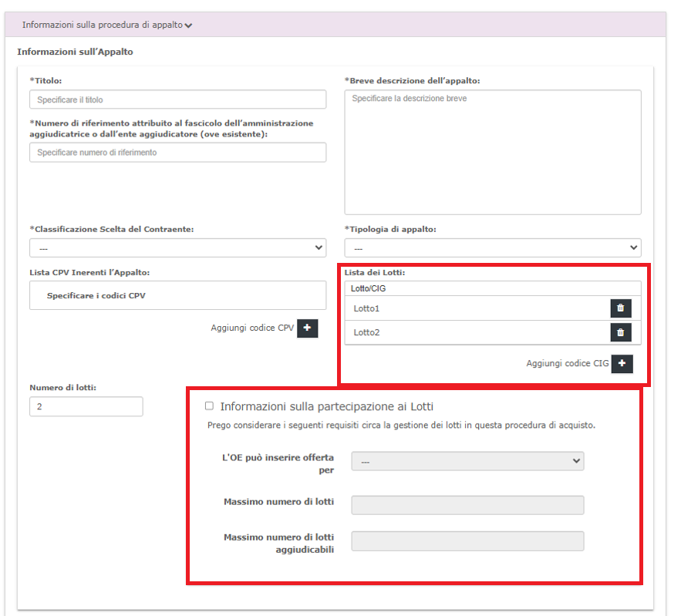Open L'OE può inserire offerta per dropdown
681x616 pixels.
click(467, 460)
